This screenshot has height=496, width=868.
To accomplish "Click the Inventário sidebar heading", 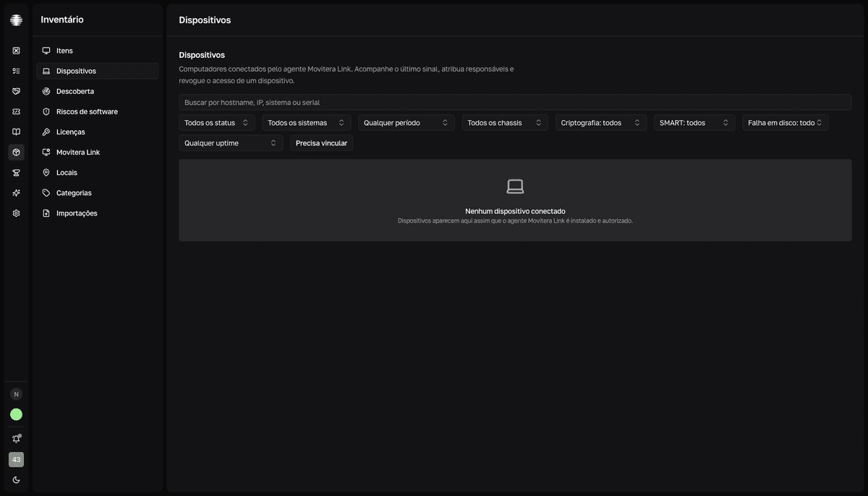I will pos(62,20).
